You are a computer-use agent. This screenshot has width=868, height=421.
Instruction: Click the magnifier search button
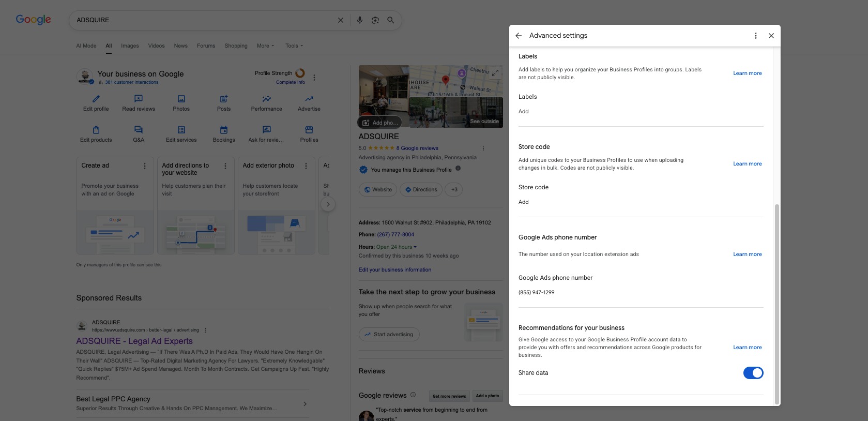pyautogui.click(x=391, y=20)
